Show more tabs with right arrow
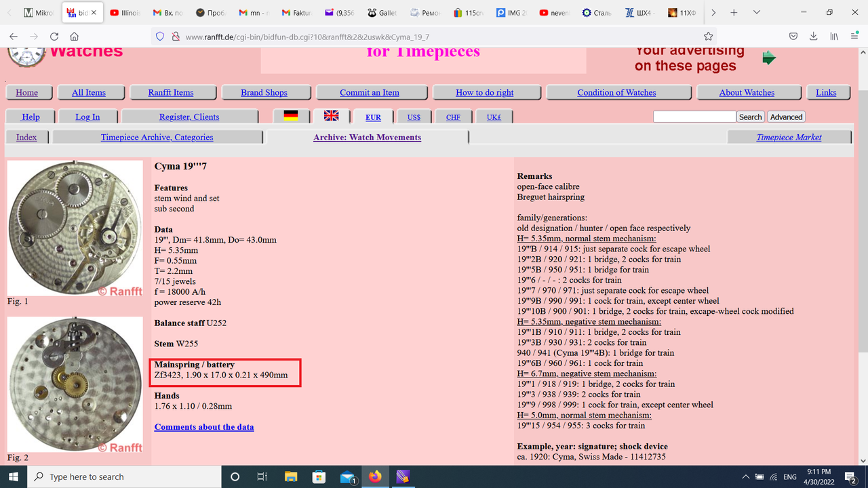 pos(713,13)
